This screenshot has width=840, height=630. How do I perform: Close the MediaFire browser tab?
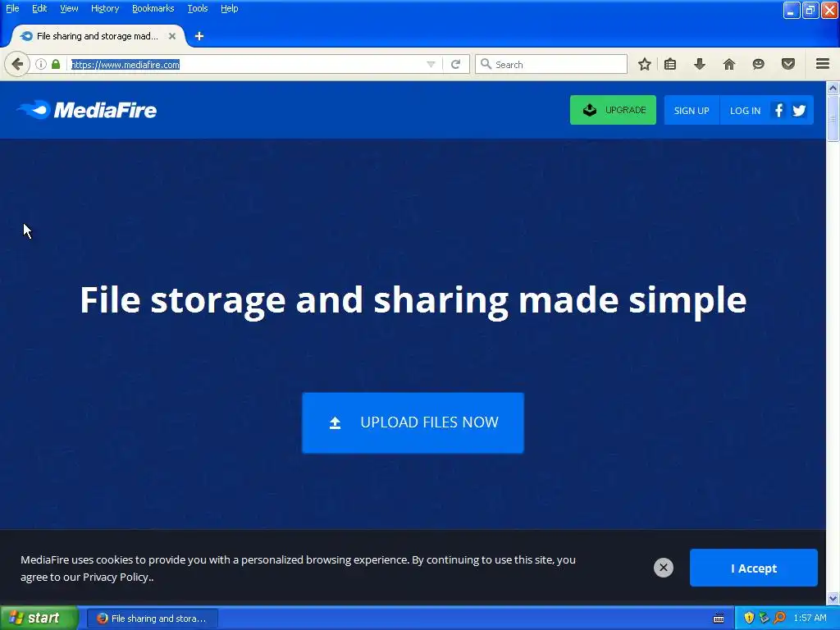pyautogui.click(x=172, y=36)
